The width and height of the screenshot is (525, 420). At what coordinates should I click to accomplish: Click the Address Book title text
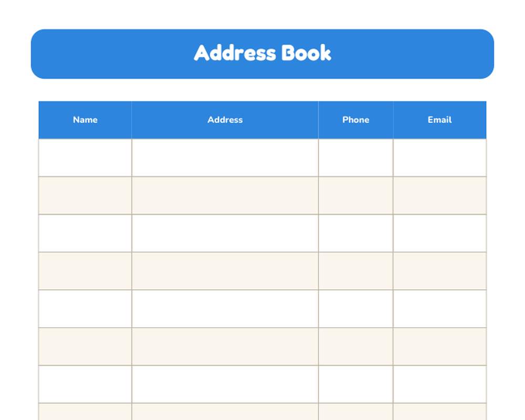(x=262, y=53)
